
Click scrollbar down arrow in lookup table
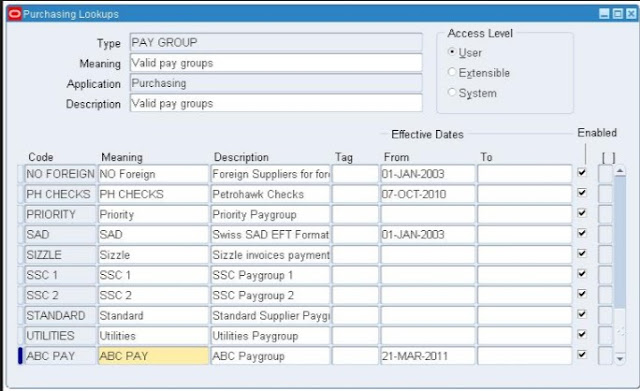pos(620,358)
